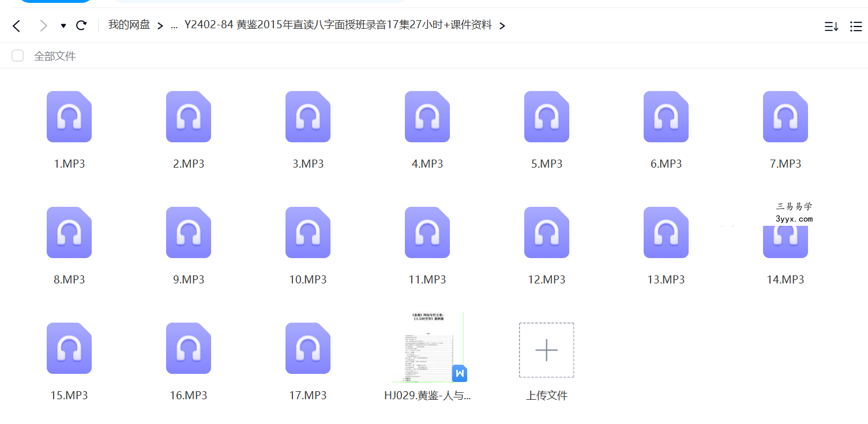Click the 8.MP3 file name
The width and height of the screenshot is (868, 424).
click(x=69, y=279)
